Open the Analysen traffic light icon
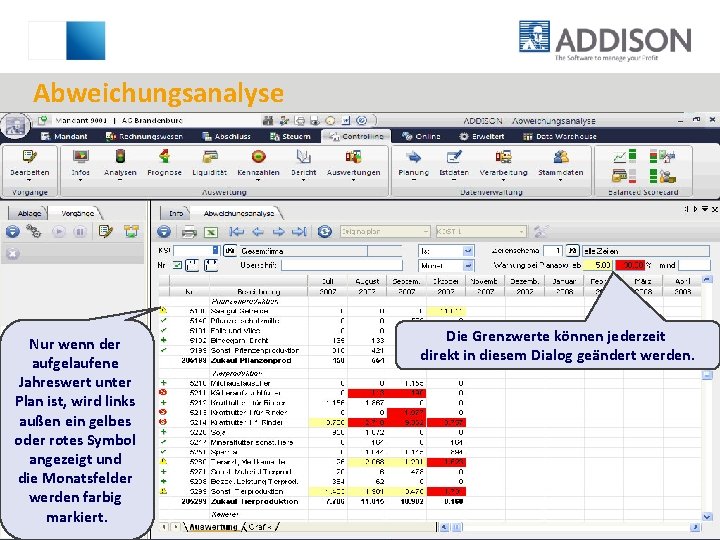720x540 pixels. pos(120,157)
